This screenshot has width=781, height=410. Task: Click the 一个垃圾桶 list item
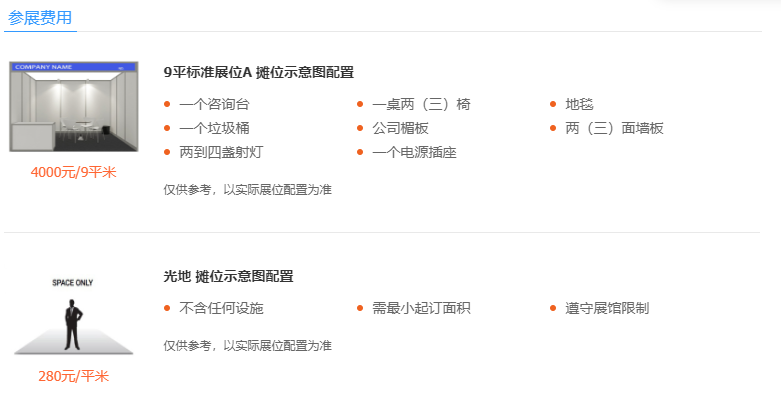click(x=215, y=128)
